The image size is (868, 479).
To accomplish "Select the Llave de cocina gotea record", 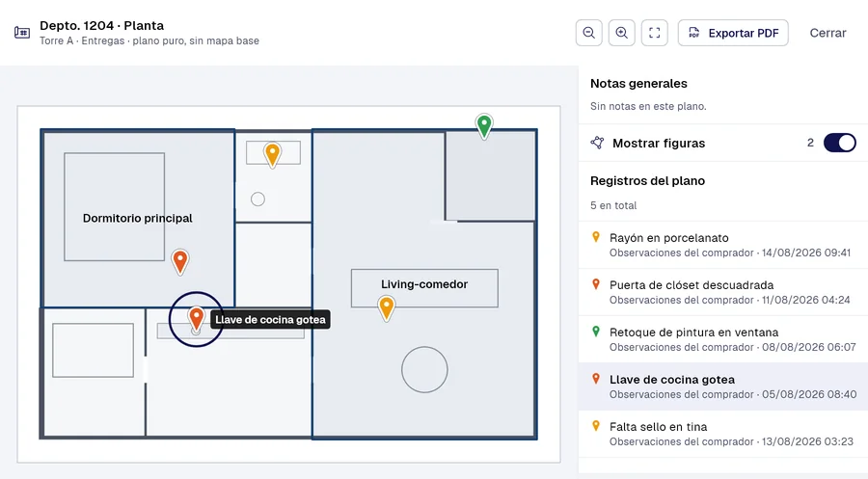I will [x=723, y=386].
